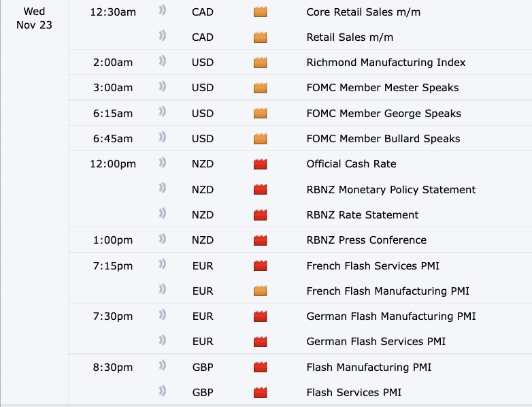Click the sound icon for Core Retail Sales m/m
532x407 pixels.
click(163, 12)
